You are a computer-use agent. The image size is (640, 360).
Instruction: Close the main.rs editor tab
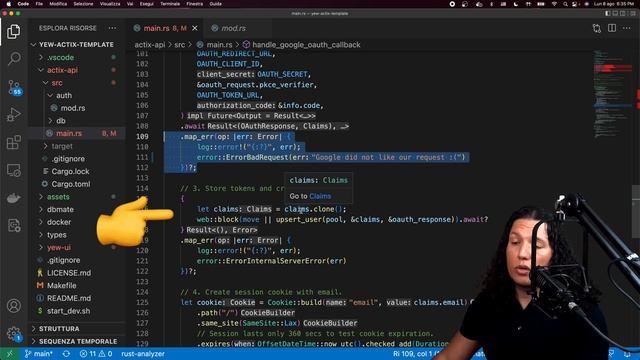click(x=195, y=28)
